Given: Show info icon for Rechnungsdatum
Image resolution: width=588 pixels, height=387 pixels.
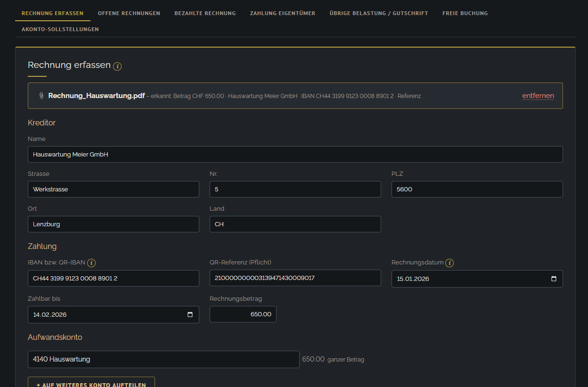Looking at the screenshot, I should 449,263.
